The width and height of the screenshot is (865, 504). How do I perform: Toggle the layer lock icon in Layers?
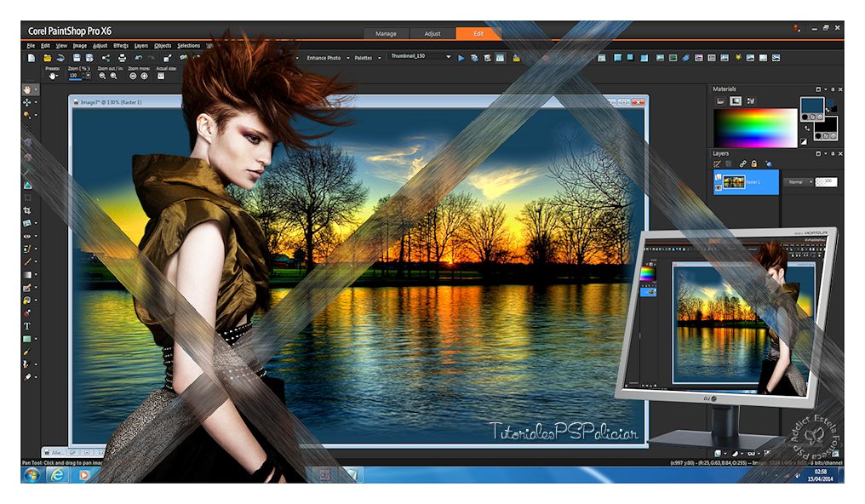point(754,163)
